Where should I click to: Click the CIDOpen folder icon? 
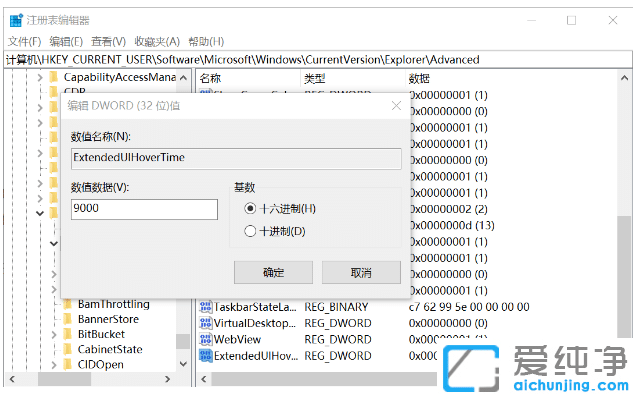pos(68,364)
